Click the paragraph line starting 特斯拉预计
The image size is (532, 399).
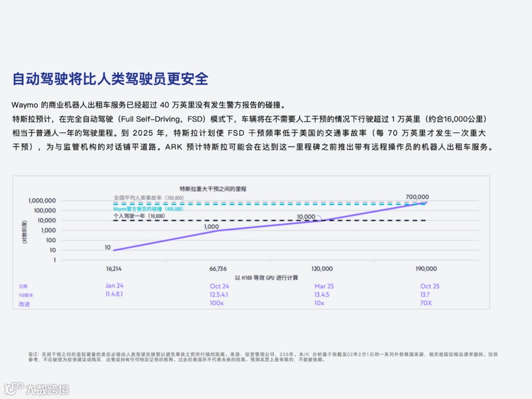tap(249, 119)
